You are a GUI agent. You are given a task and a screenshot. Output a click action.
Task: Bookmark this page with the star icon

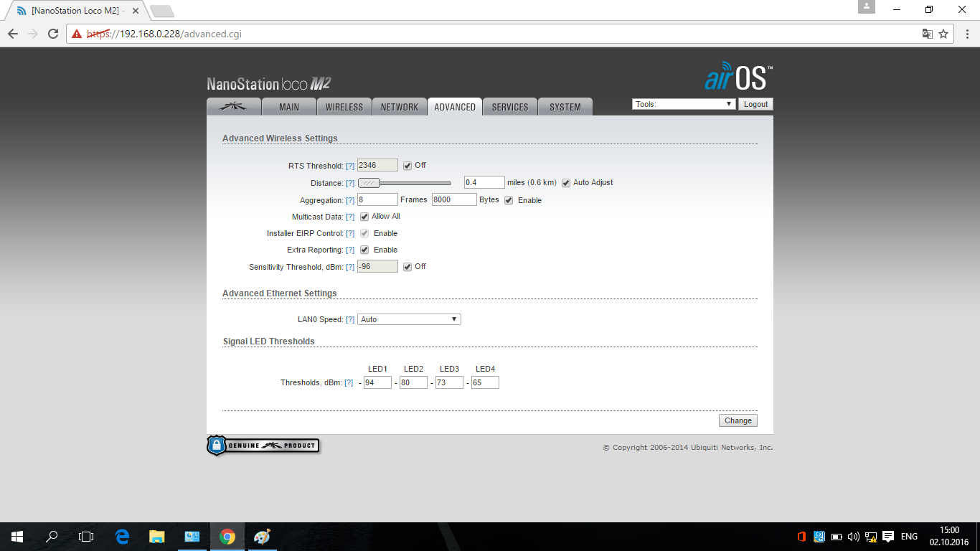(x=944, y=34)
